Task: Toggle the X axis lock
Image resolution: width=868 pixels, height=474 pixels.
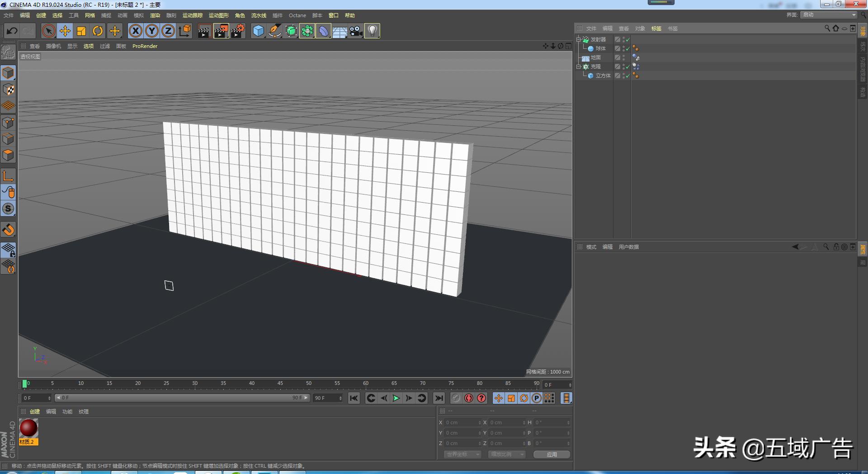Action: point(135,31)
